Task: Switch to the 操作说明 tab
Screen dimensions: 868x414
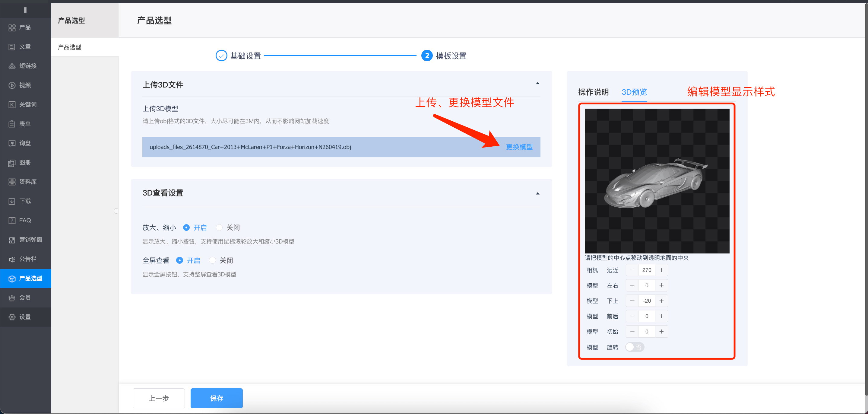Action: [593, 92]
